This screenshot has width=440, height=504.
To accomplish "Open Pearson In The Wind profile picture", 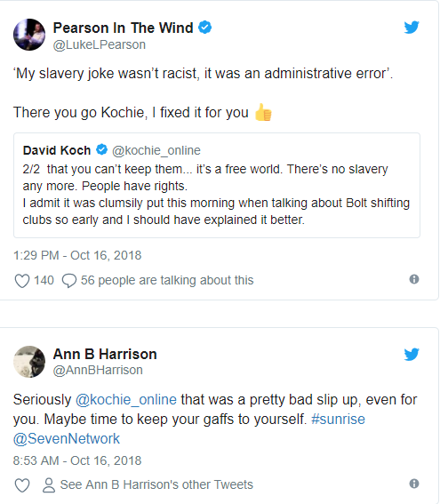I will coord(29,35).
